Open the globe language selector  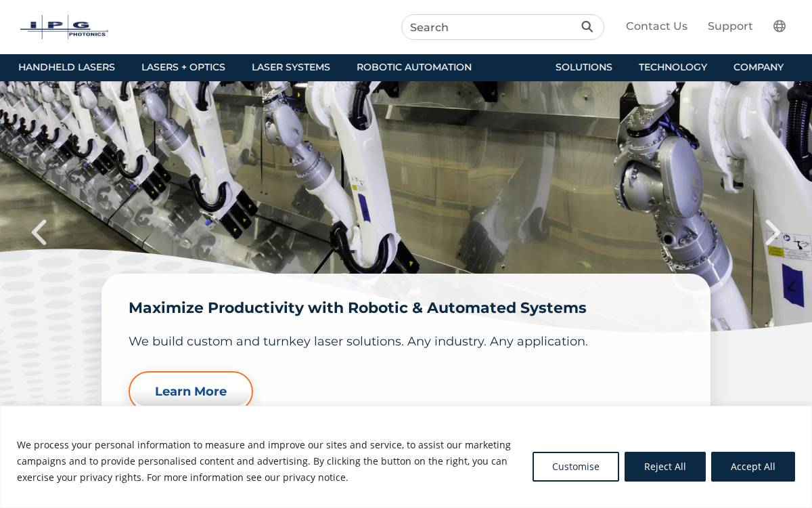pos(780,26)
